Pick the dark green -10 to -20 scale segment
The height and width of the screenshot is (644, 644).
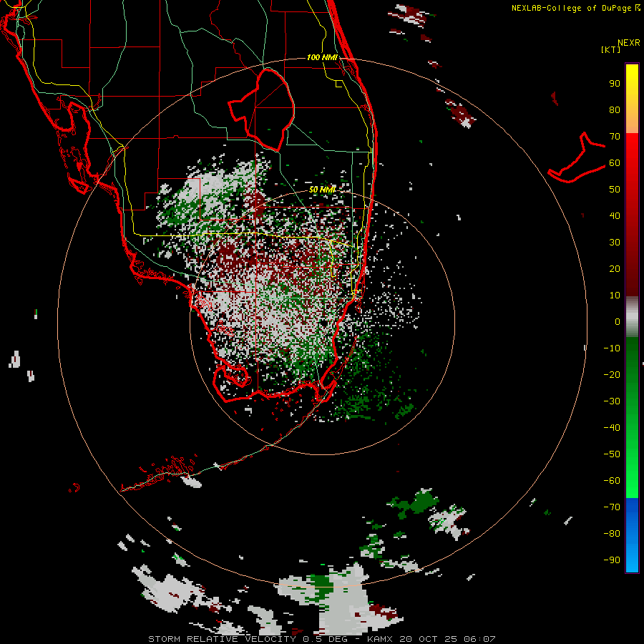(x=632, y=361)
